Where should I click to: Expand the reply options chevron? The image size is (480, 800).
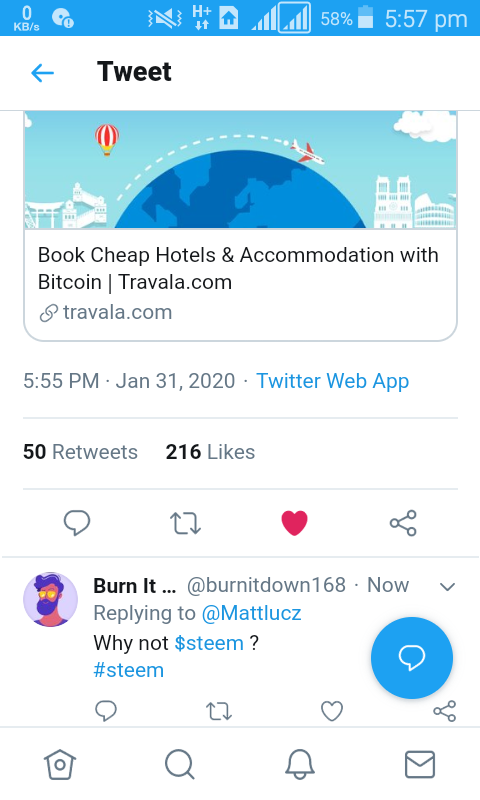tap(447, 587)
